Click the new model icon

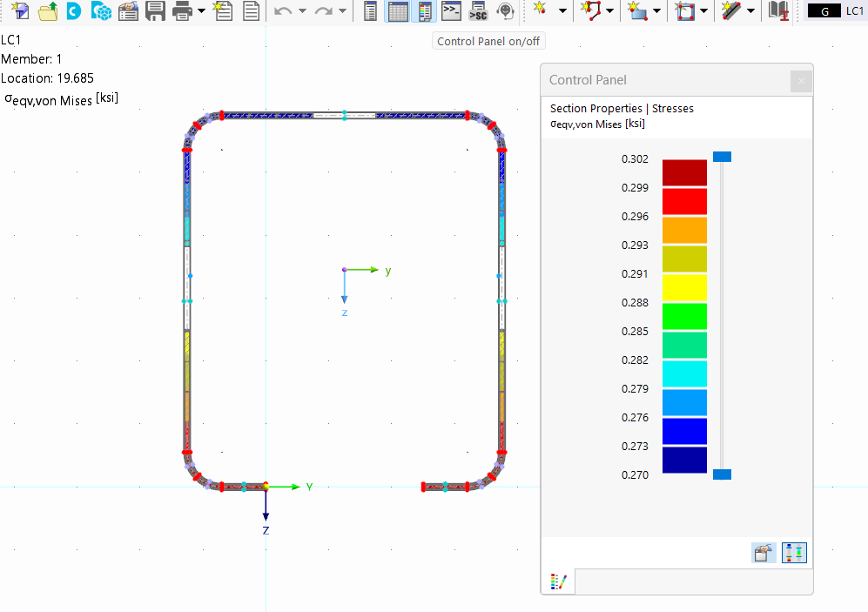pyautogui.click(x=21, y=11)
